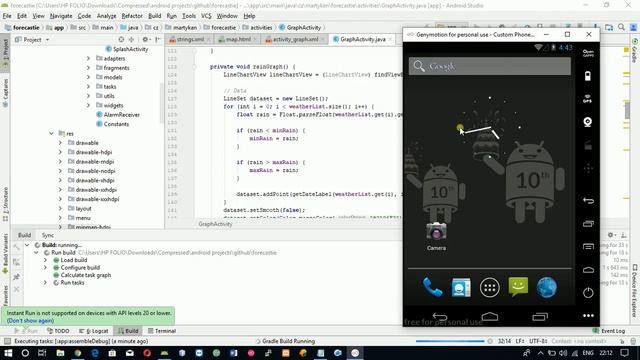Screen dimensions: 640x360
Task: Click the Gradle build progress bar
Action: click(x=450, y=341)
